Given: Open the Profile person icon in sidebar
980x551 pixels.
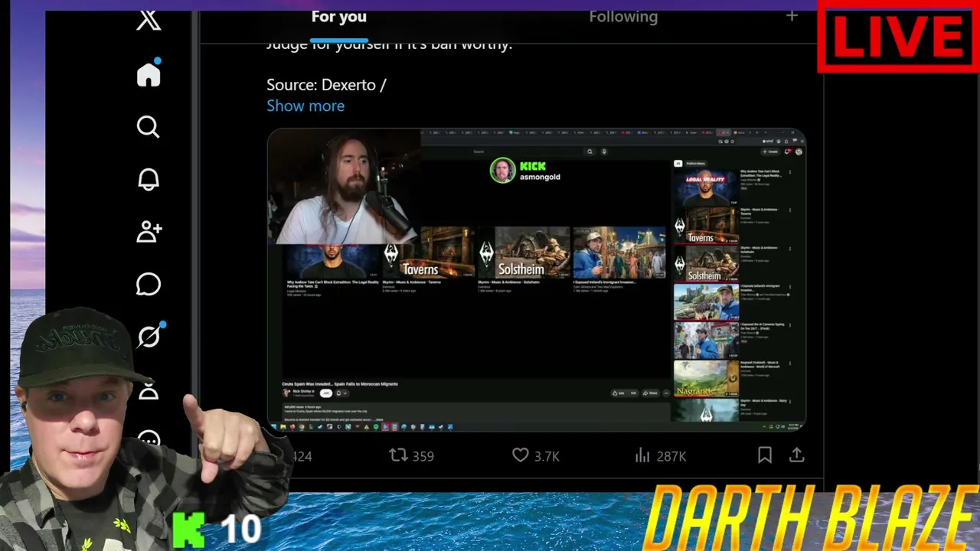Looking at the screenshot, I should (x=149, y=390).
